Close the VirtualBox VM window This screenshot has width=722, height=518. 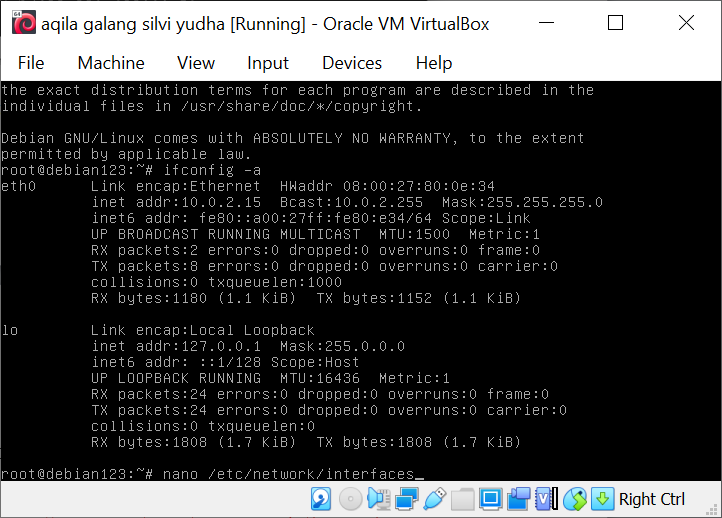pyautogui.click(x=686, y=23)
